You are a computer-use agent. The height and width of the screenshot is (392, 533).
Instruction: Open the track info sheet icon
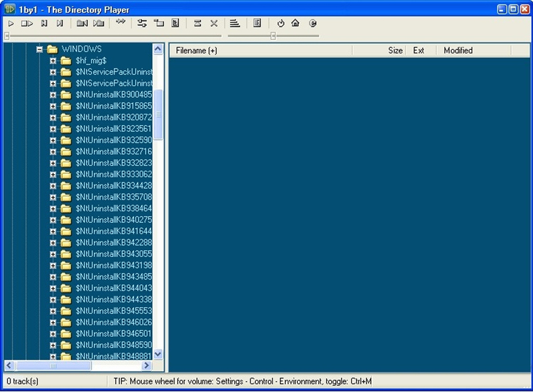(257, 23)
